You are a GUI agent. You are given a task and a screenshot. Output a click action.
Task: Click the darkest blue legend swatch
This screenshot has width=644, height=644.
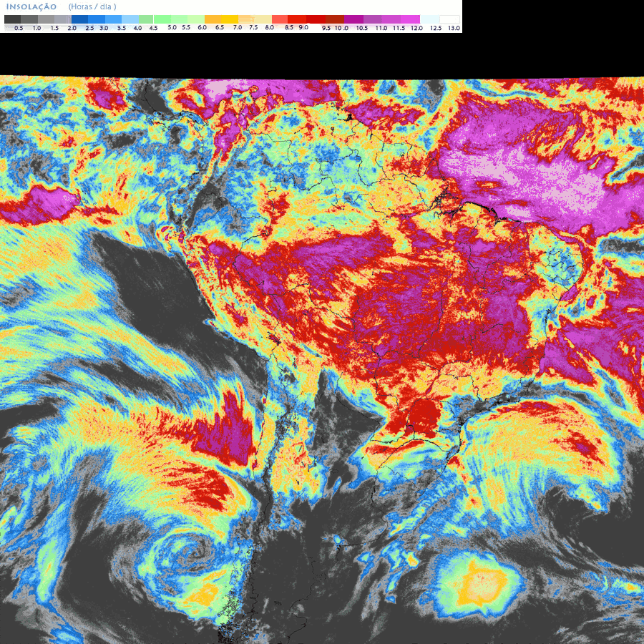pyautogui.click(x=79, y=19)
